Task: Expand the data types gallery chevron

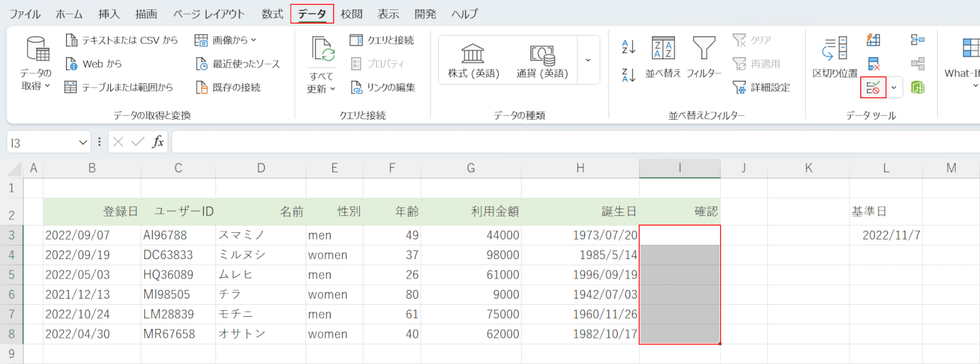Action: (588, 60)
